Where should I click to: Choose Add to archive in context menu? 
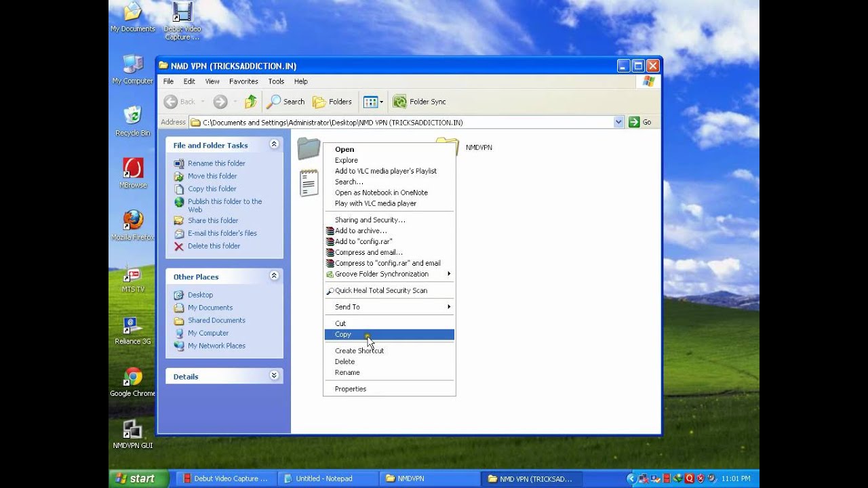389,231
